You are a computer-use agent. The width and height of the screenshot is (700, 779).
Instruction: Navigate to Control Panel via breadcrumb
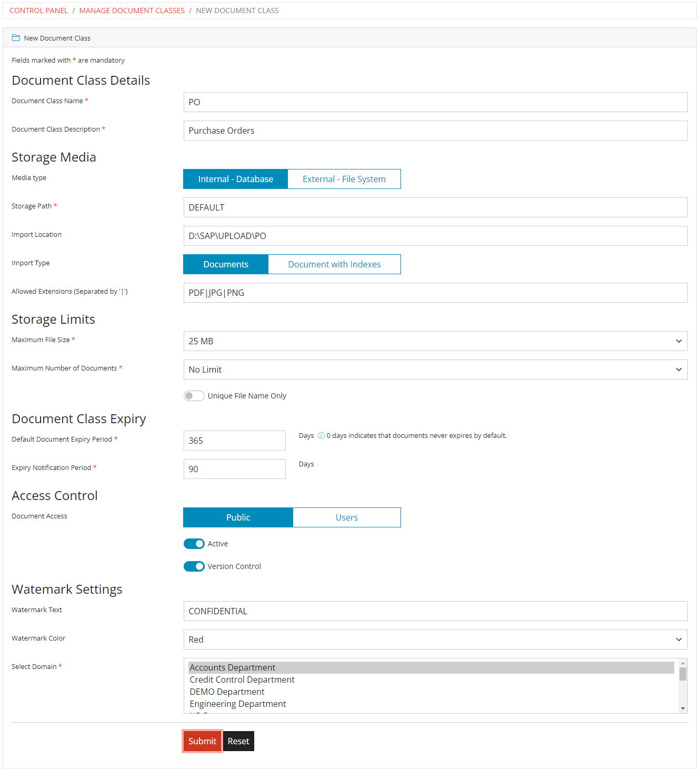38,10
